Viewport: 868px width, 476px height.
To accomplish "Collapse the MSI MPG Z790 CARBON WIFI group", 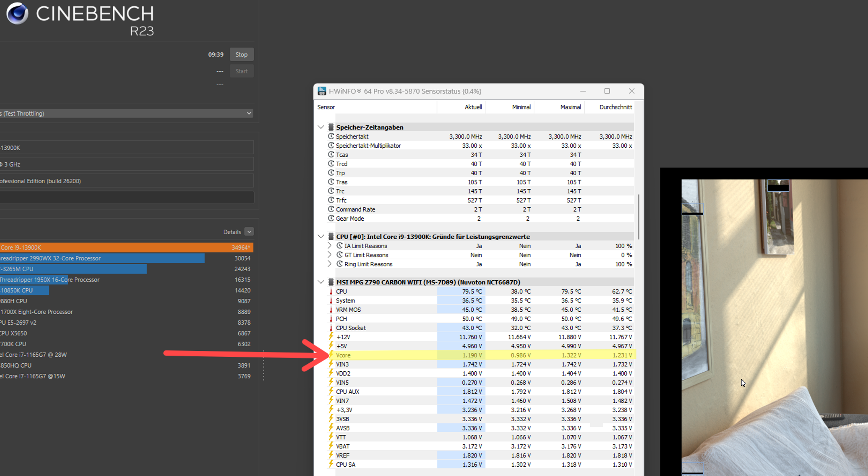I will point(321,282).
